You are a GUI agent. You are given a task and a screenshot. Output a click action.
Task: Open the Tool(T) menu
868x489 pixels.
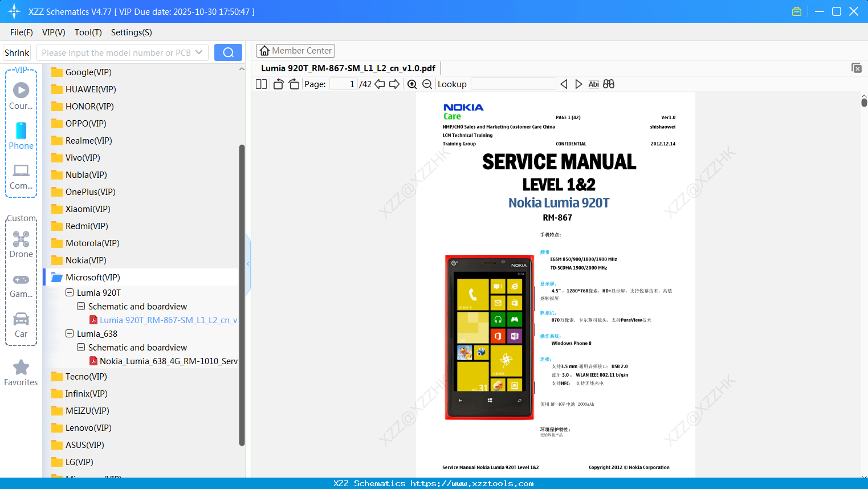click(88, 32)
